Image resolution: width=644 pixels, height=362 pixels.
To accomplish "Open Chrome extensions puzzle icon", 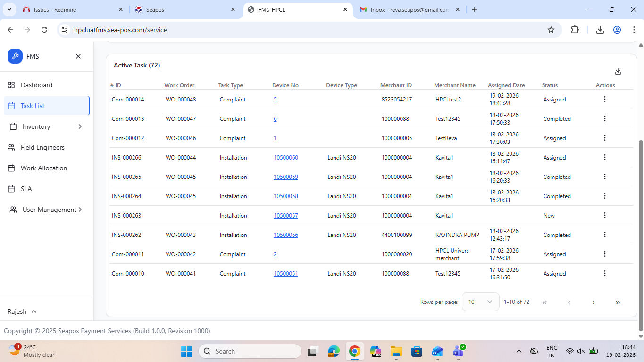I will 575,30.
